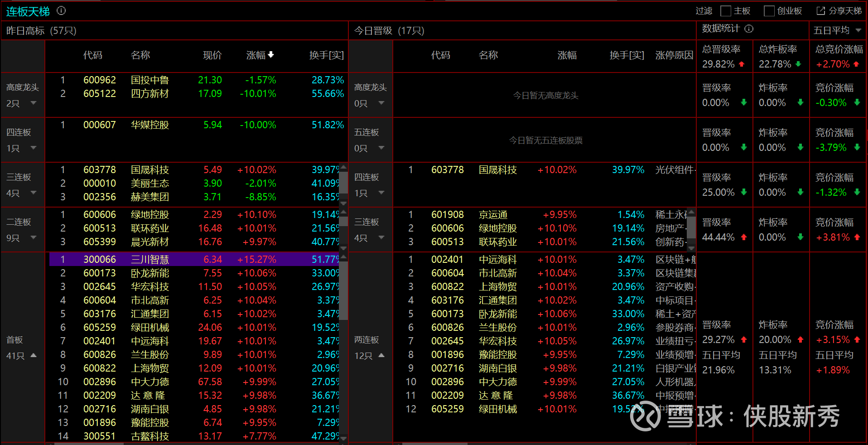Select 豫能控股 row in 两连板 list
The image size is (868, 445).
[x=544, y=354]
